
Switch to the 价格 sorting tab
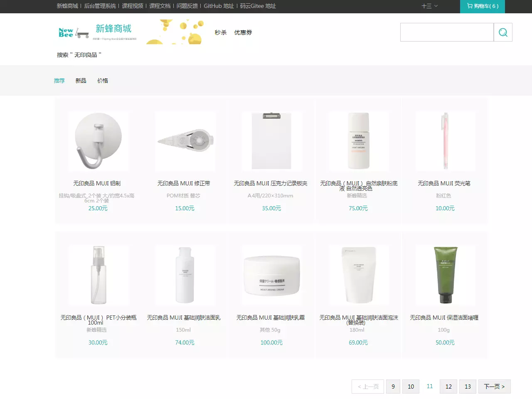pyautogui.click(x=103, y=81)
